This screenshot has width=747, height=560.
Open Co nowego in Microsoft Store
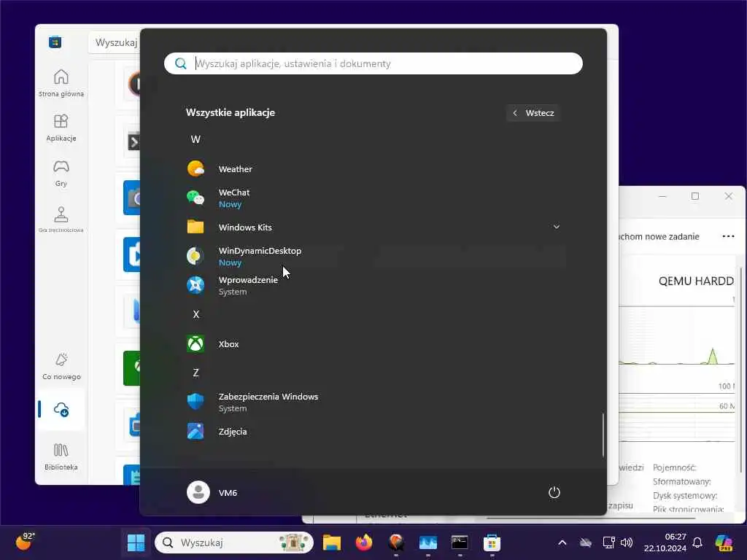point(61,366)
